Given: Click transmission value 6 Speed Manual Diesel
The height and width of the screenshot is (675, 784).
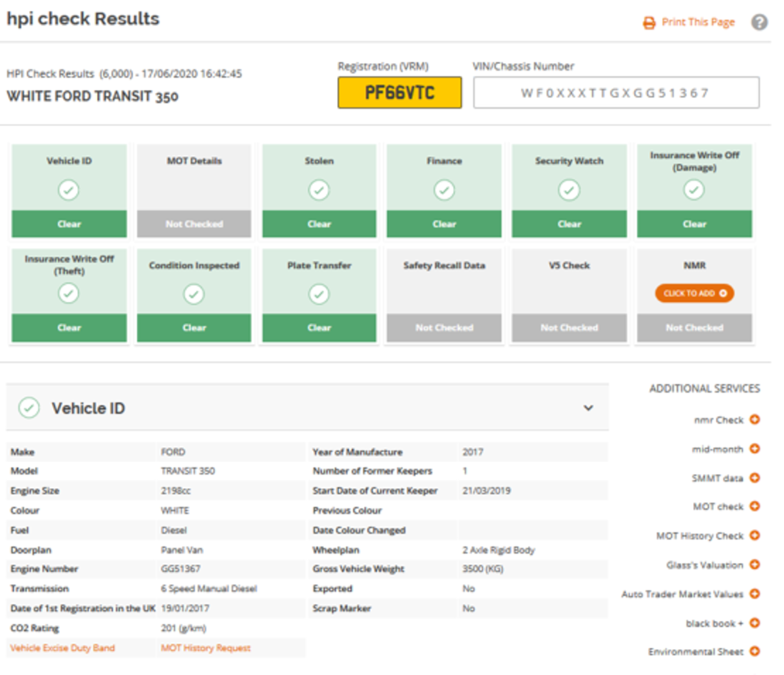Looking at the screenshot, I should coord(209,589).
